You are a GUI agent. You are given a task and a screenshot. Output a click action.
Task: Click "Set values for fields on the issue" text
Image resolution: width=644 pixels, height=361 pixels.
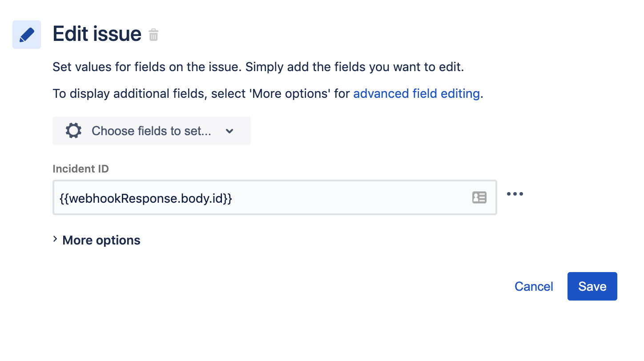click(147, 68)
